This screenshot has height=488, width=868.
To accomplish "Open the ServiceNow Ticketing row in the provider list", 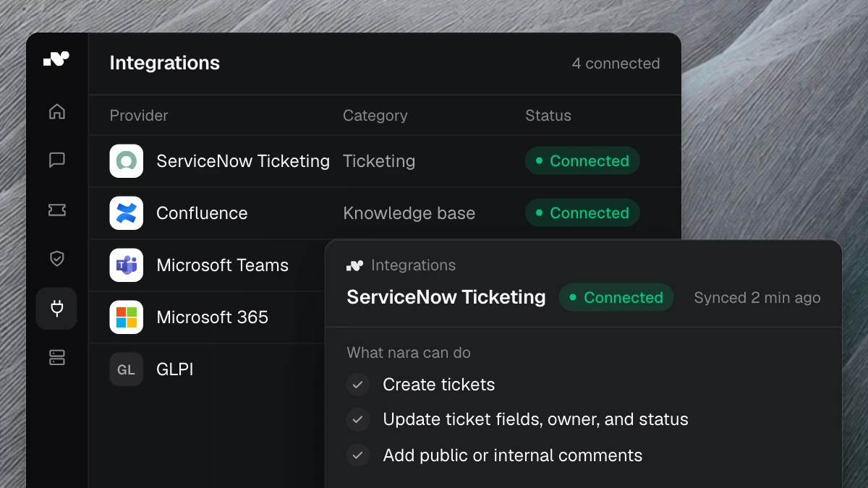I will tap(385, 161).
